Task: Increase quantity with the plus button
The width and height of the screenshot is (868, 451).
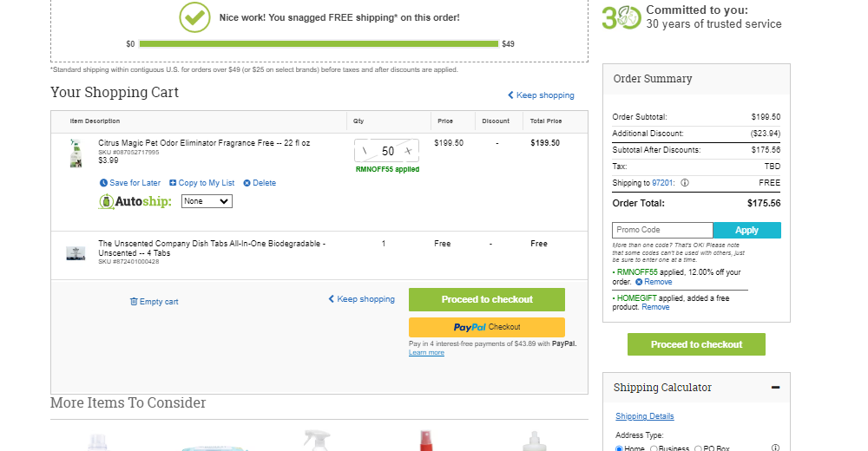Action: tap(408, 151)
